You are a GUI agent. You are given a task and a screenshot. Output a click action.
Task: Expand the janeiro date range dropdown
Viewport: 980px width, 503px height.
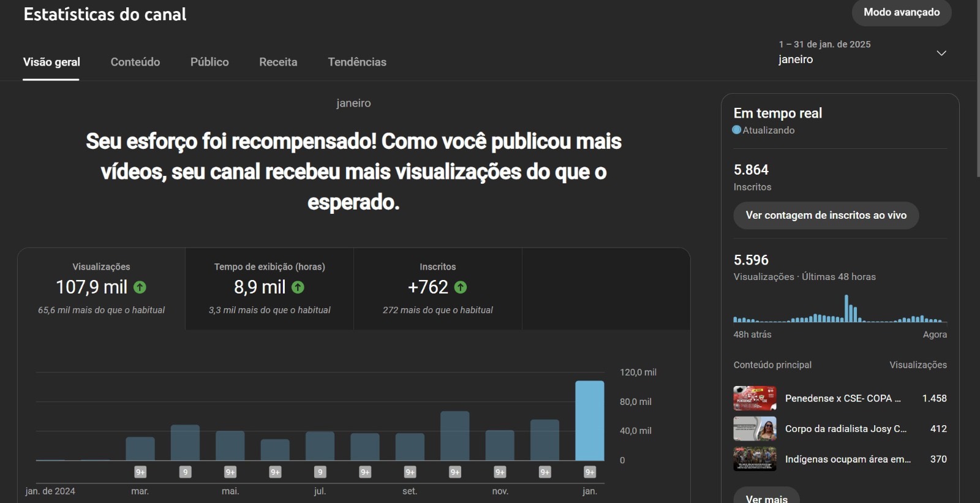[941, 53]
